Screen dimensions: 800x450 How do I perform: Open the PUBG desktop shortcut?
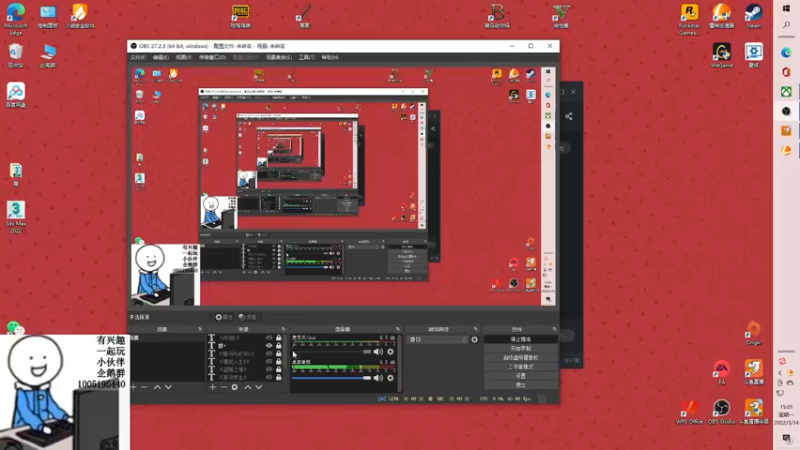240,16
